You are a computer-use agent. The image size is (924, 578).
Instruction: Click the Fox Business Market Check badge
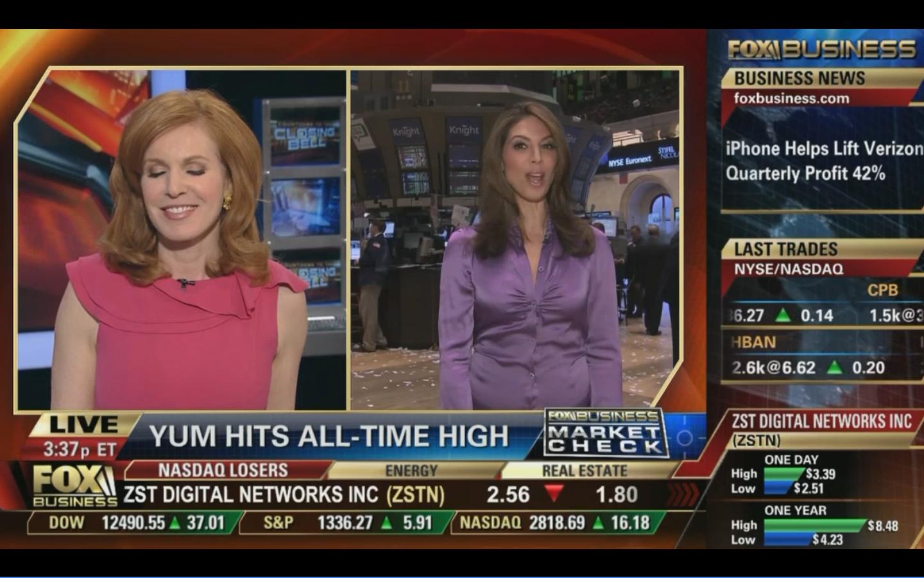coord(604,433)
